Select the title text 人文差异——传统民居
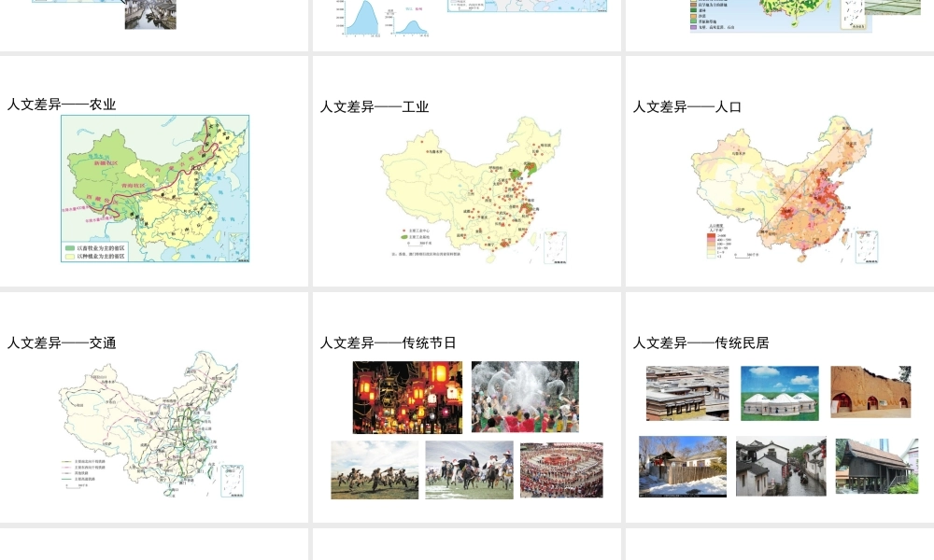 click(701, 343)
